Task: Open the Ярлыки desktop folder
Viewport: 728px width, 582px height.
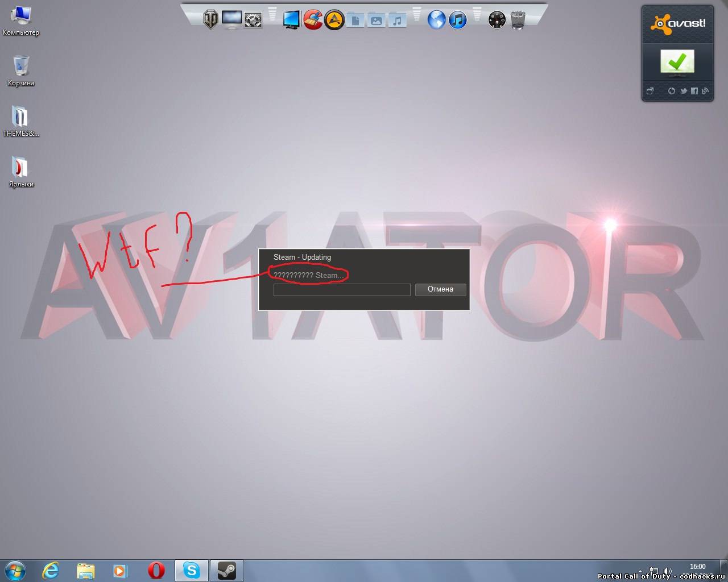Action: tap(21, 172)
